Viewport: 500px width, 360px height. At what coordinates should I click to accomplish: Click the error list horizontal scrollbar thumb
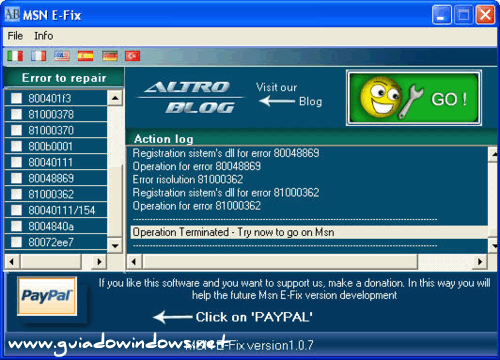(51, 262)
